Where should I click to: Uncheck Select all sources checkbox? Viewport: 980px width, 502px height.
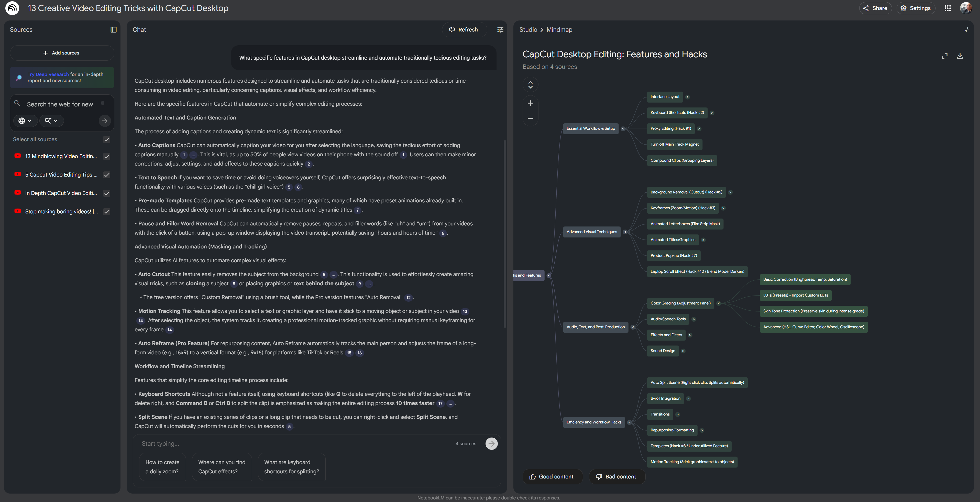[x=107, y=139]
